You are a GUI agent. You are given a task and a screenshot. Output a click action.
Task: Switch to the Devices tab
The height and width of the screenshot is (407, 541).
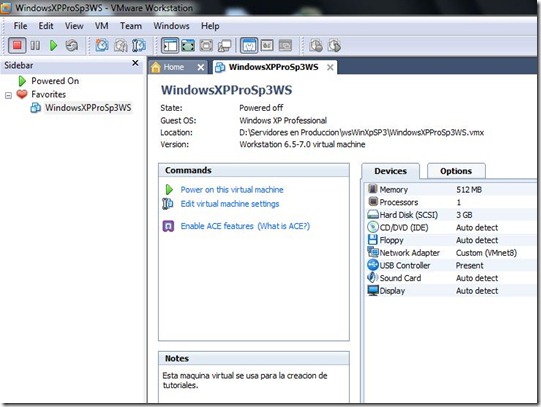point(391,171)
